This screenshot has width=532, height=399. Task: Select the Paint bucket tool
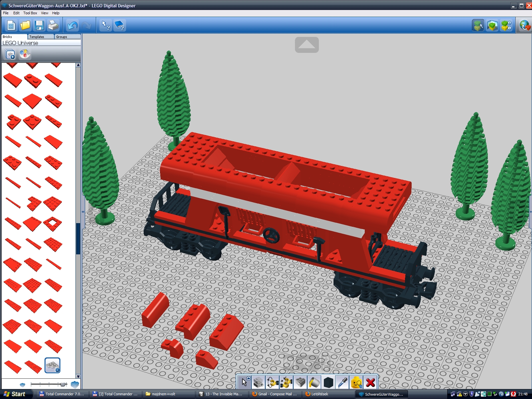click(x=314, y=382)
